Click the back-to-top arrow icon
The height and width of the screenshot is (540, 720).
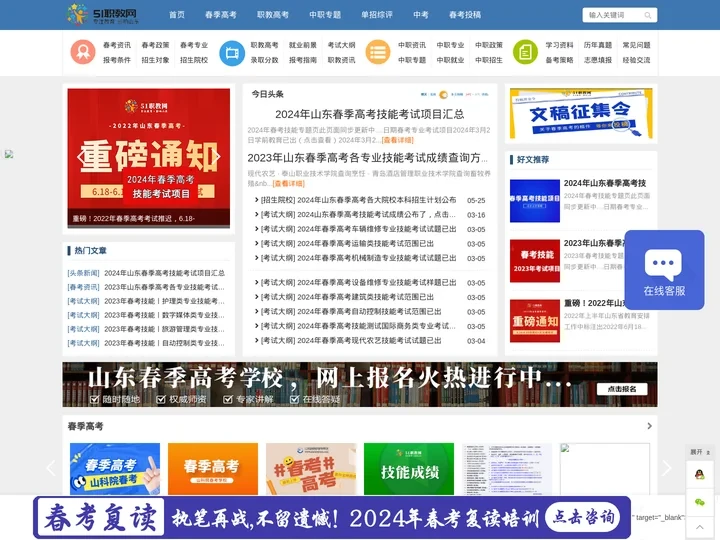699,527
